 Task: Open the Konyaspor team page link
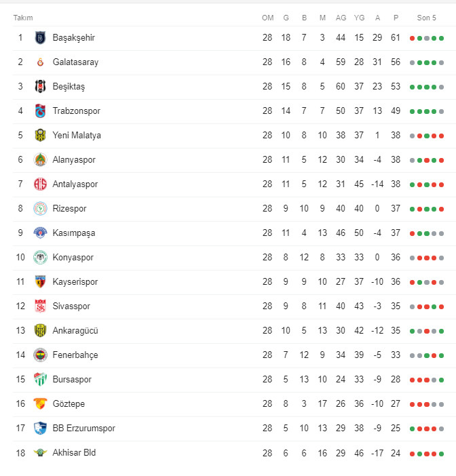click(73, 258)
